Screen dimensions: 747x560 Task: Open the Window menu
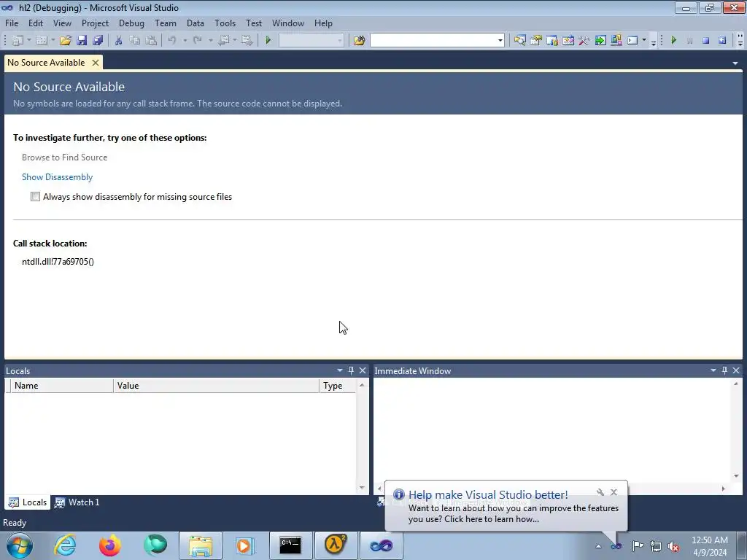(x=287, y=23)
